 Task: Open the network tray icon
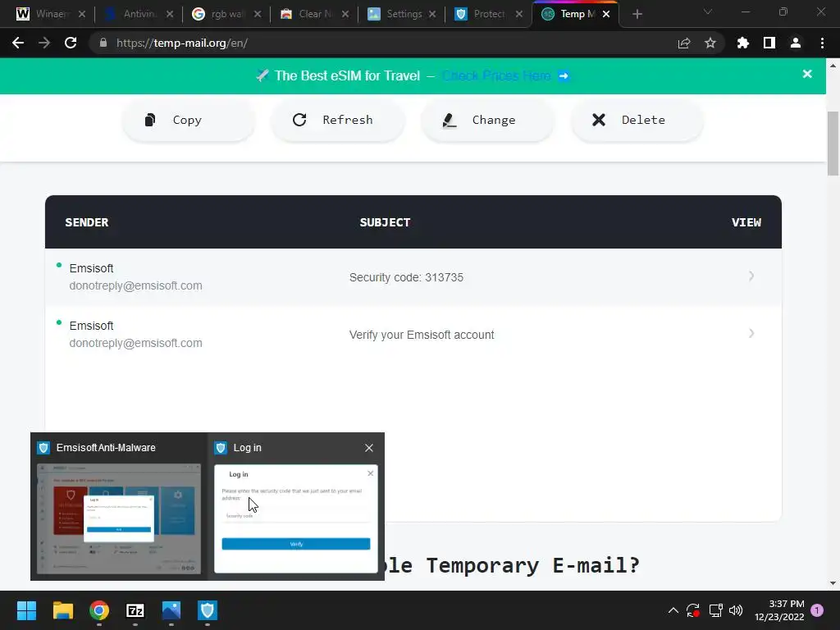(715, 610)
